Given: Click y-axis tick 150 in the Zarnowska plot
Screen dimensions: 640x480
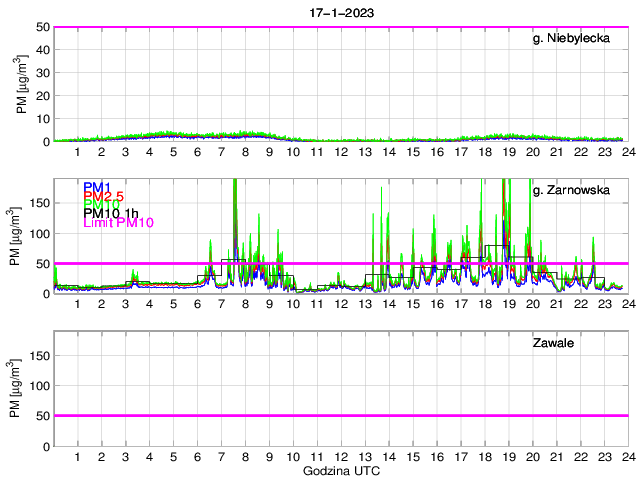Looking at the screenshot, I should click(x=40, y=203).
